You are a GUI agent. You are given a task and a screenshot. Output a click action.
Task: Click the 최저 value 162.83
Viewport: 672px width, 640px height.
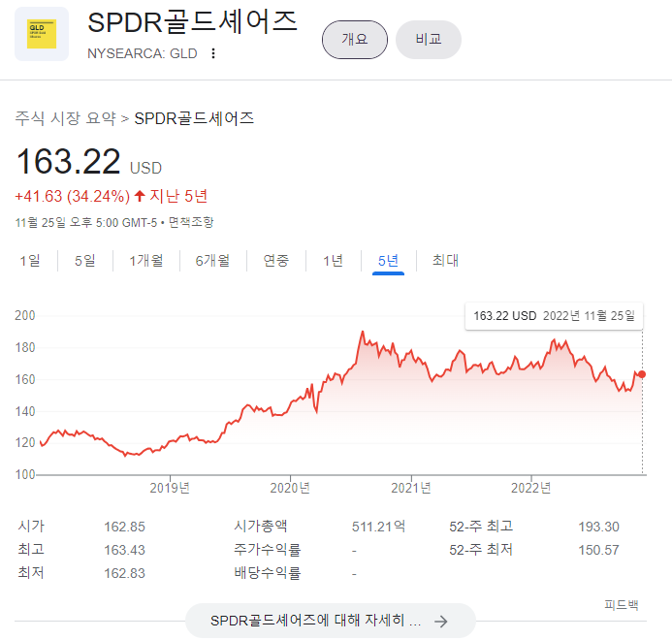(125, 573)
